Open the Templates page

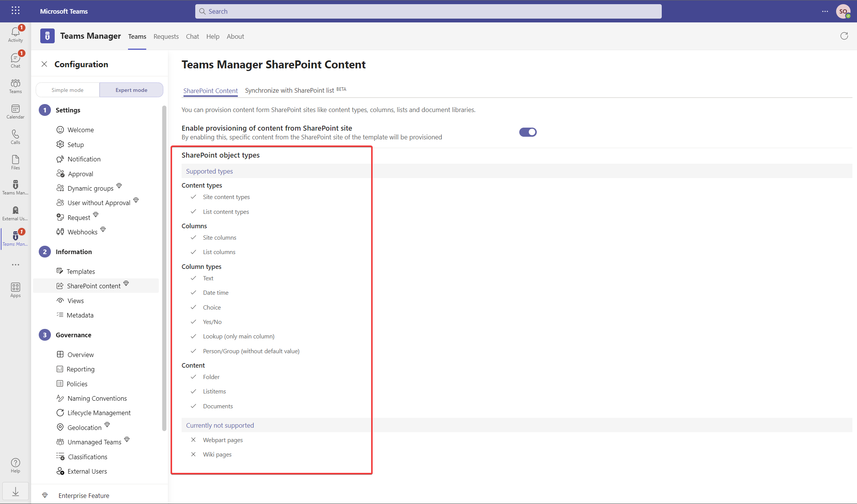76,272
